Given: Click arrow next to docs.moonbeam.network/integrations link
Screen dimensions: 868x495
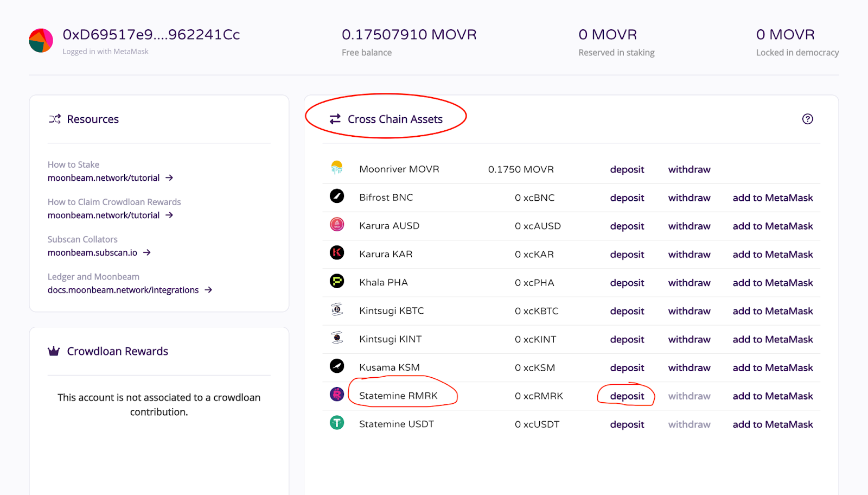Looking at the screenshot, I should tap(208, 290).
